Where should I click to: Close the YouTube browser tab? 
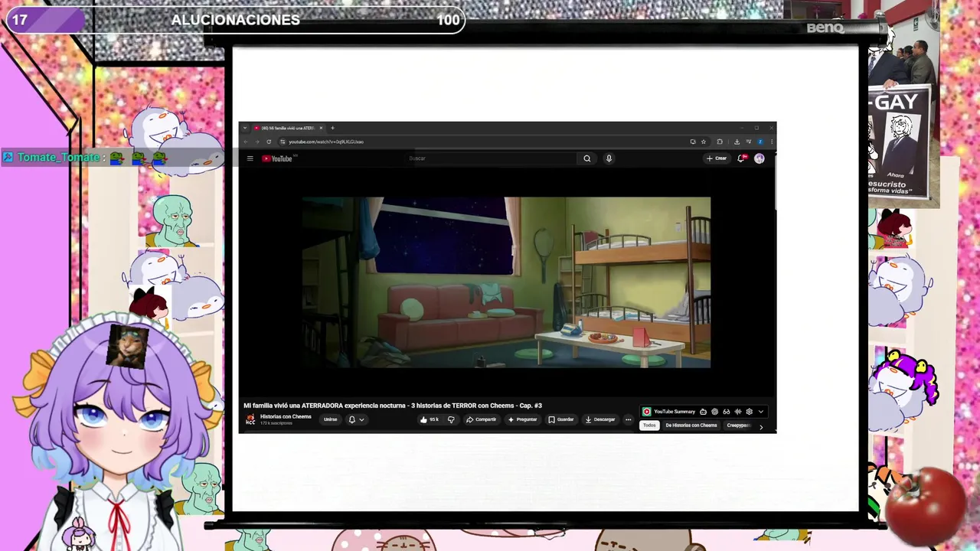322,128
